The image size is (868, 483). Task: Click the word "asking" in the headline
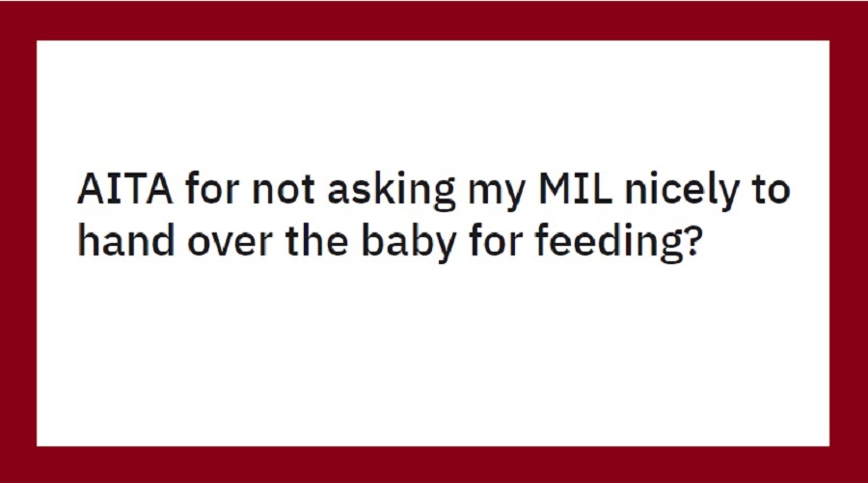tap(391, 192)
